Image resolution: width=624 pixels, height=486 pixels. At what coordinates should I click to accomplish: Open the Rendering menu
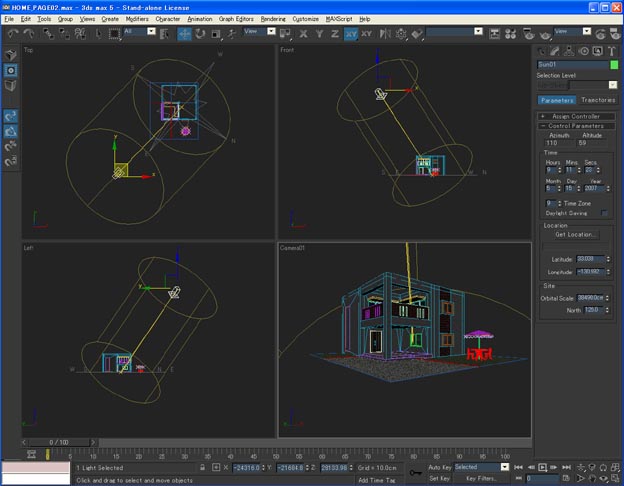coord(273,19)
